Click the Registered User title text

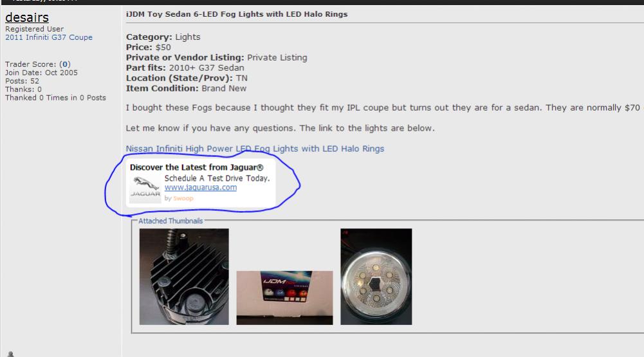tap(35, 29)
